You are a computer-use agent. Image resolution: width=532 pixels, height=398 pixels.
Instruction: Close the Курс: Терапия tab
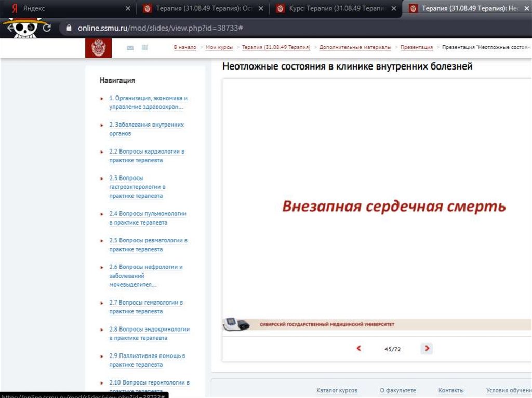click(x=394, y=8)
